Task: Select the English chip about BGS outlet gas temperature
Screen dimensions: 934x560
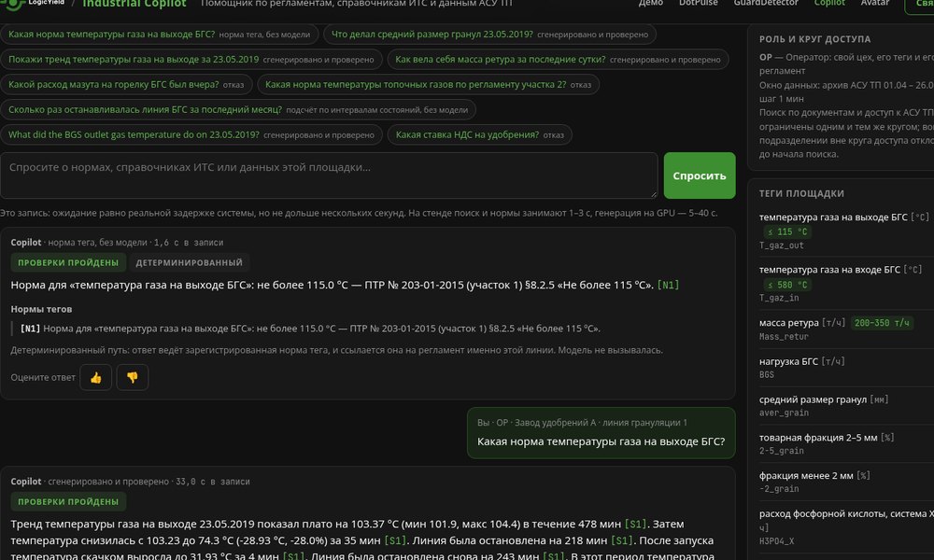Action: point(191,134)
